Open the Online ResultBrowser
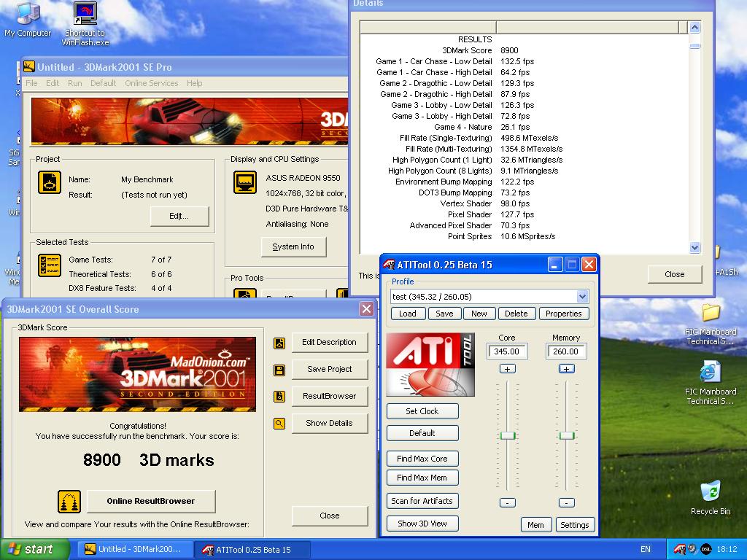 151,501
